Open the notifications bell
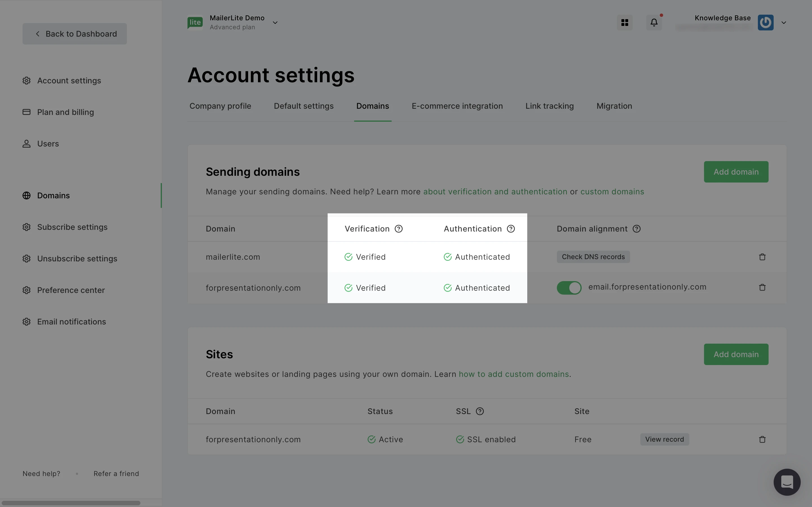Viewport: 812px width, 507px height. pos(654,23)
